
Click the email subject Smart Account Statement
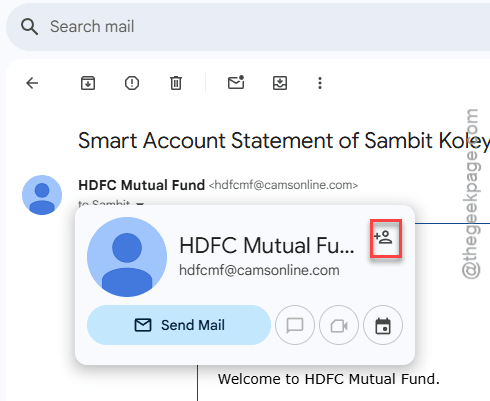tap(284, 140)
